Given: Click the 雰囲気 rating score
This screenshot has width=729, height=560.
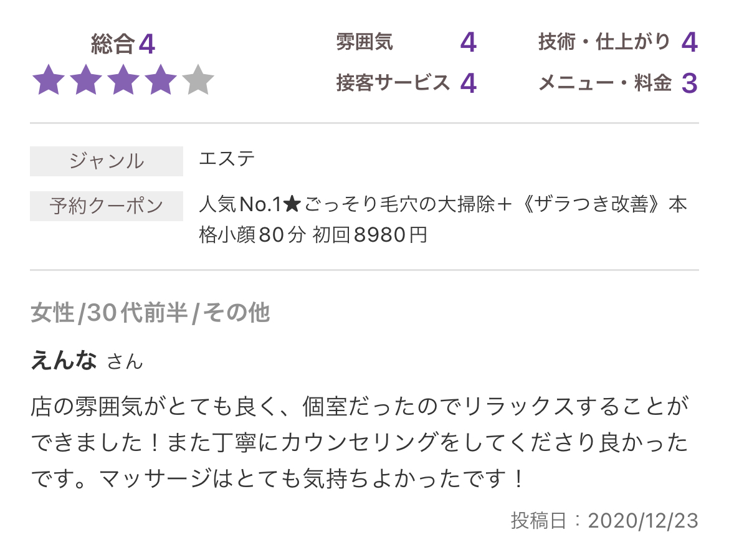Looking at the screenshot, I should (469, 42).
